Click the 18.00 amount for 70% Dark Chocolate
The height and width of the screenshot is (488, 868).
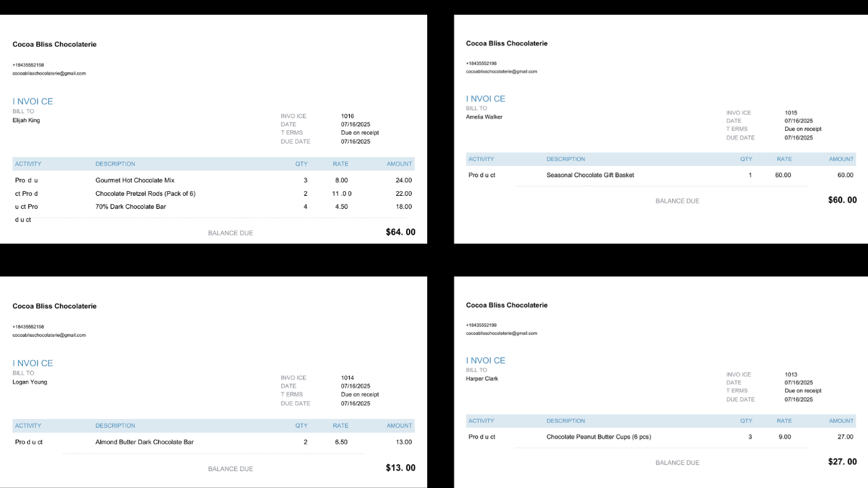[403, 207]
